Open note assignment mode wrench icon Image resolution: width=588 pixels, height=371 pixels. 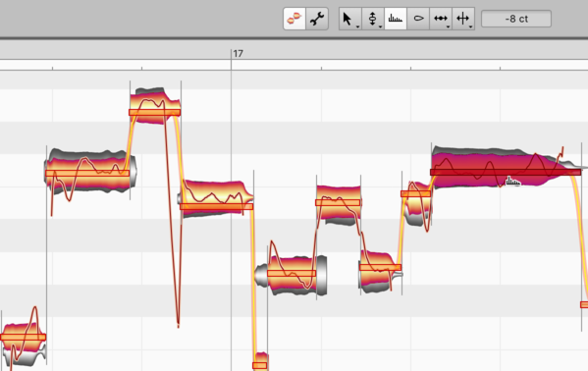[317, 19]
